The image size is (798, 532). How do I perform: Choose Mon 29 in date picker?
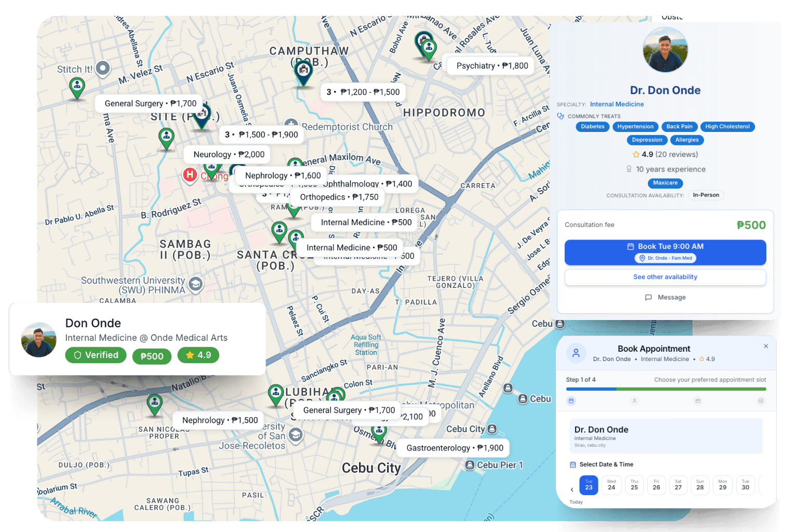(x=723, y=485)
